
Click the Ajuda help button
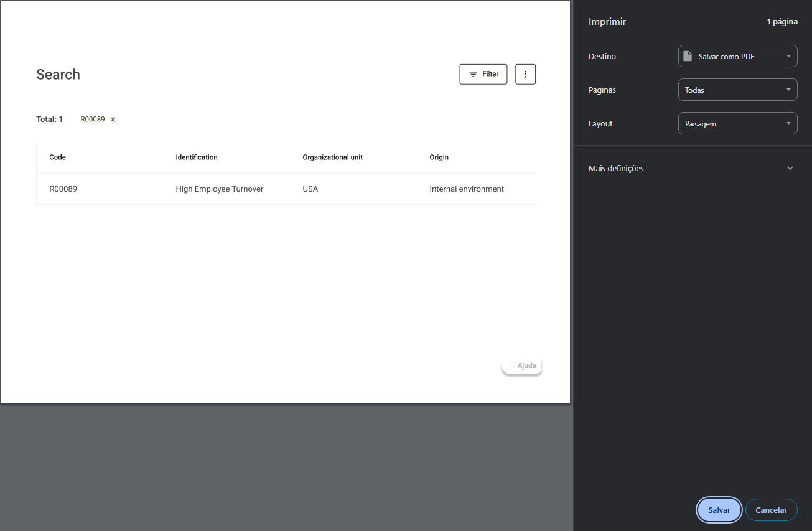tap(521, 365)
